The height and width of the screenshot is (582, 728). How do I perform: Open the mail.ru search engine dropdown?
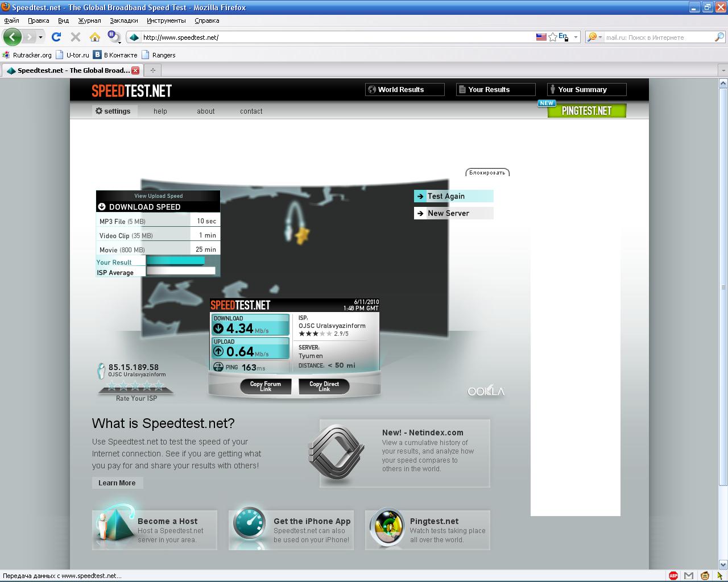(x=594, y=37)
